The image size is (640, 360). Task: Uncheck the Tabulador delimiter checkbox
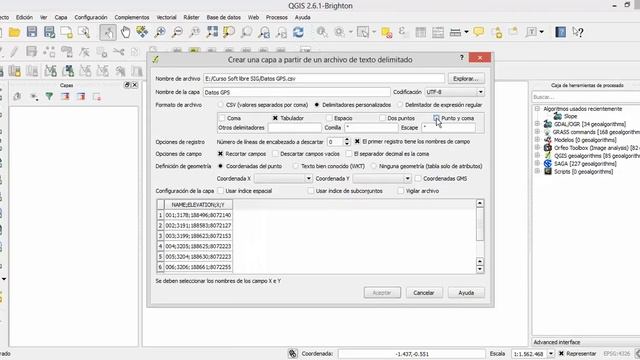point(275,118)
